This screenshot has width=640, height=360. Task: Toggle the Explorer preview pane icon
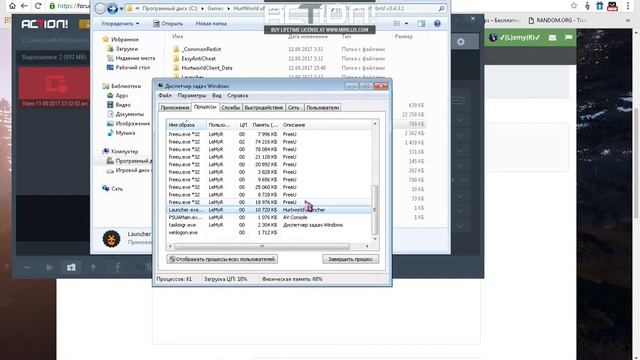(421, 24)
